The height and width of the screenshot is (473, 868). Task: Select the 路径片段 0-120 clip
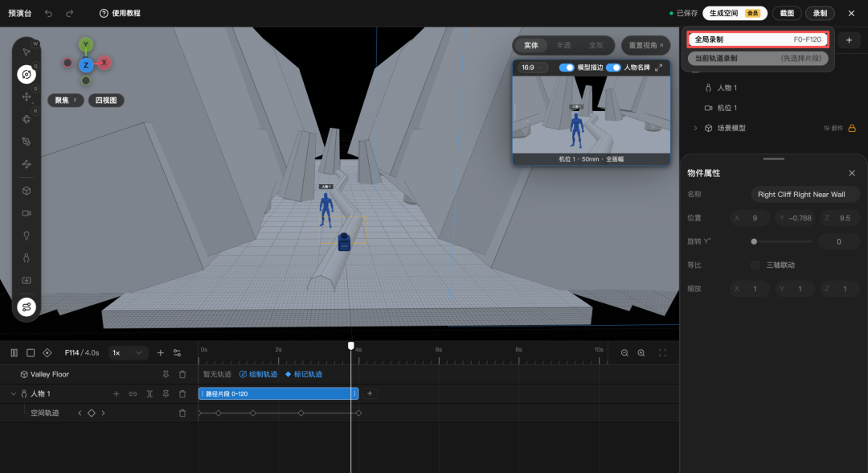click(278, 394)
